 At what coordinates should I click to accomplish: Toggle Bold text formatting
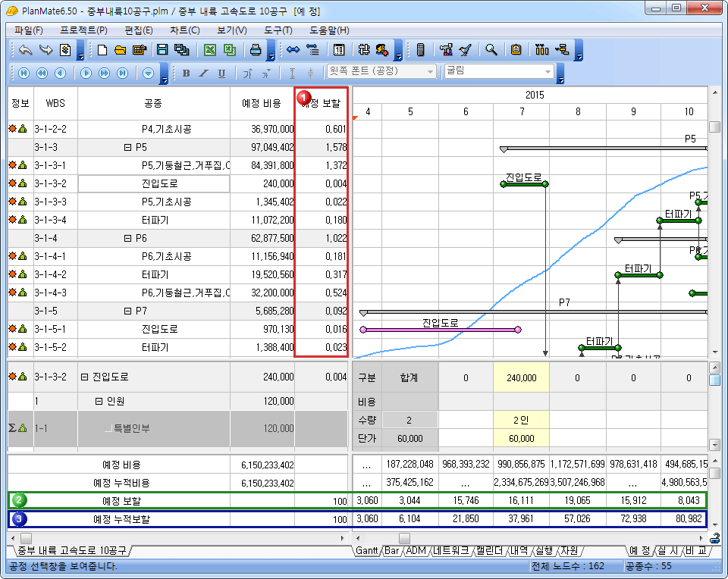tap(186, 73)
